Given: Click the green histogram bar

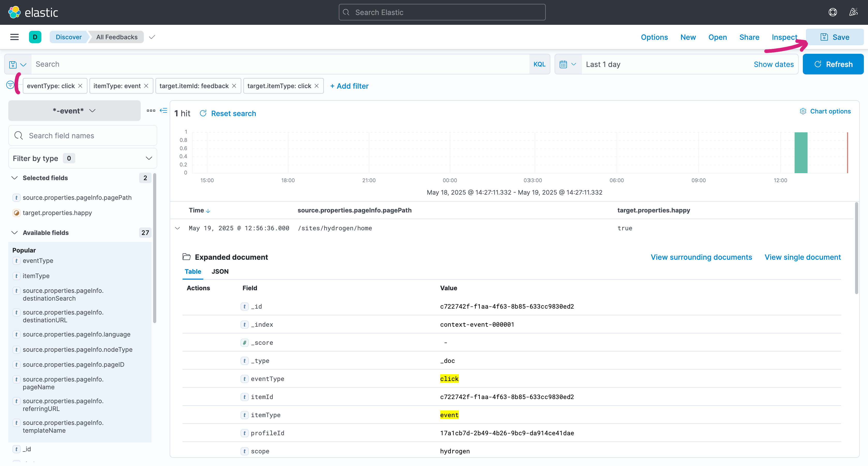Looking at the screenshot, I should click(x=800, y=153).
